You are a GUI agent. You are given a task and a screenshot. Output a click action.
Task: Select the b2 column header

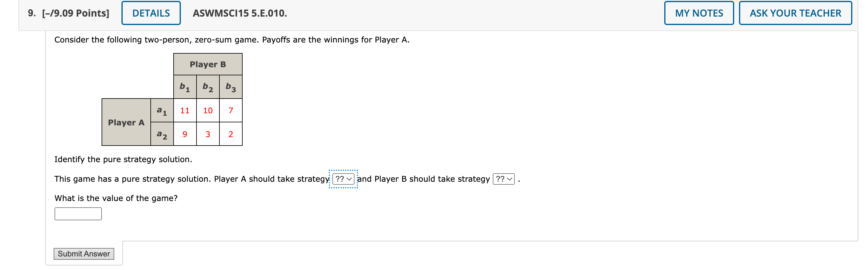click(208, 86)
